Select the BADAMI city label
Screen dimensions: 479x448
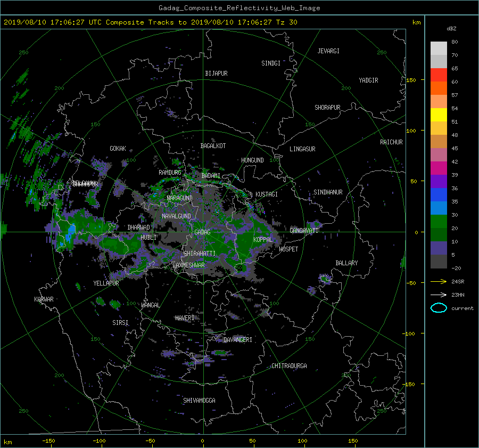click(x=211, y=176)
